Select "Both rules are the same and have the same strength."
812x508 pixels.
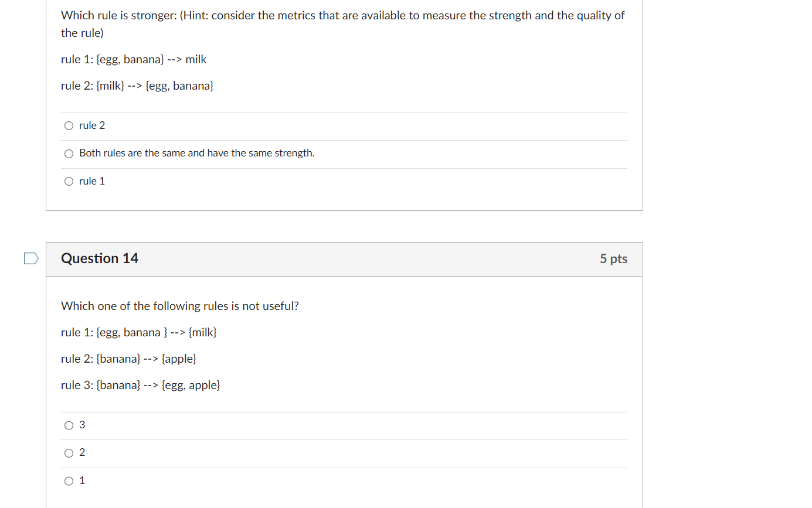coord(69,154)
